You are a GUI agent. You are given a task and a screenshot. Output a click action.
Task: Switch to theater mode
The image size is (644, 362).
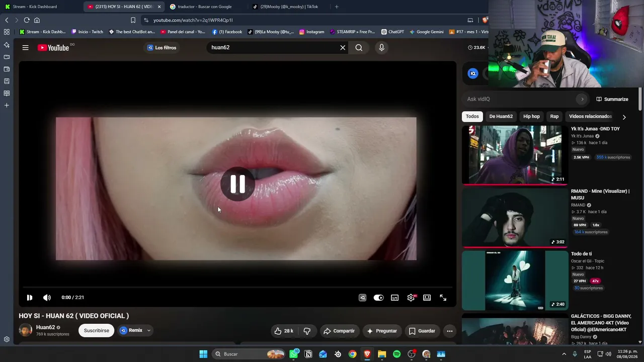click(427, 298)
